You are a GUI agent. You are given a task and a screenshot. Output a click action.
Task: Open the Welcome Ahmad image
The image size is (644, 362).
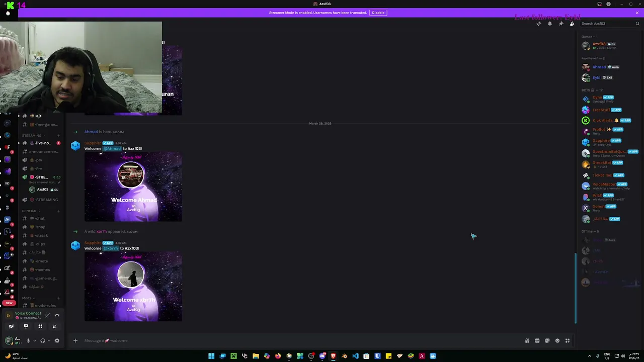pos(133,187)
